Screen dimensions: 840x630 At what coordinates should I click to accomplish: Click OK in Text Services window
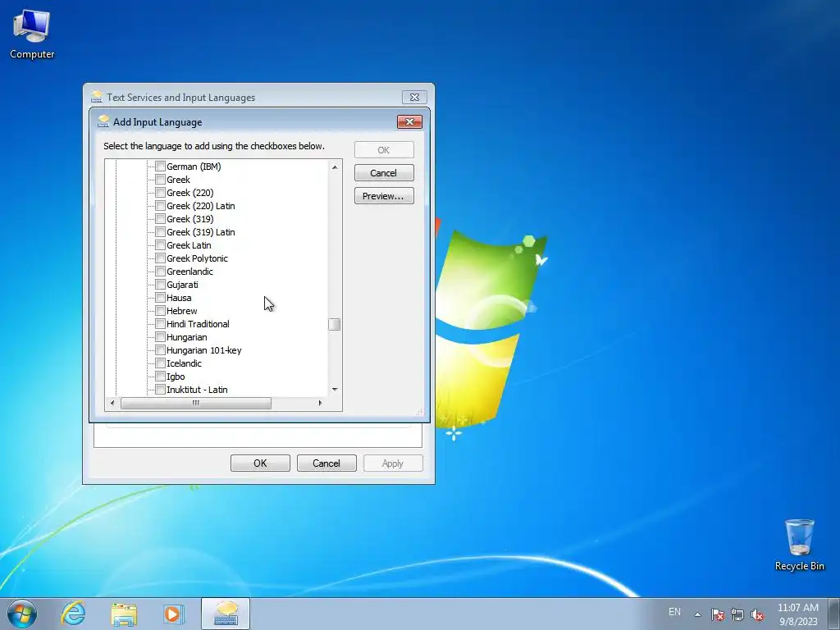point(260,463)
